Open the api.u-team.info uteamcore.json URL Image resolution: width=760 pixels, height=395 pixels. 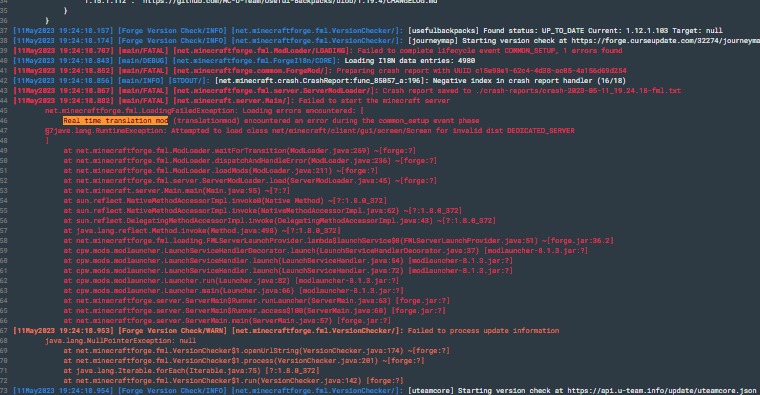point(662,391)
